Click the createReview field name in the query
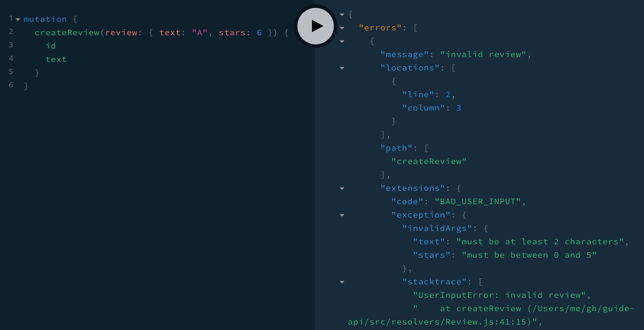Image resolution: width=644 pixels, height=330 pixels. 67,33
